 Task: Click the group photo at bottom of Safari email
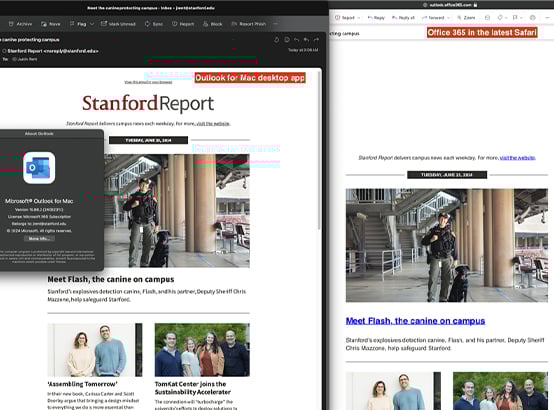pos(500,391)
